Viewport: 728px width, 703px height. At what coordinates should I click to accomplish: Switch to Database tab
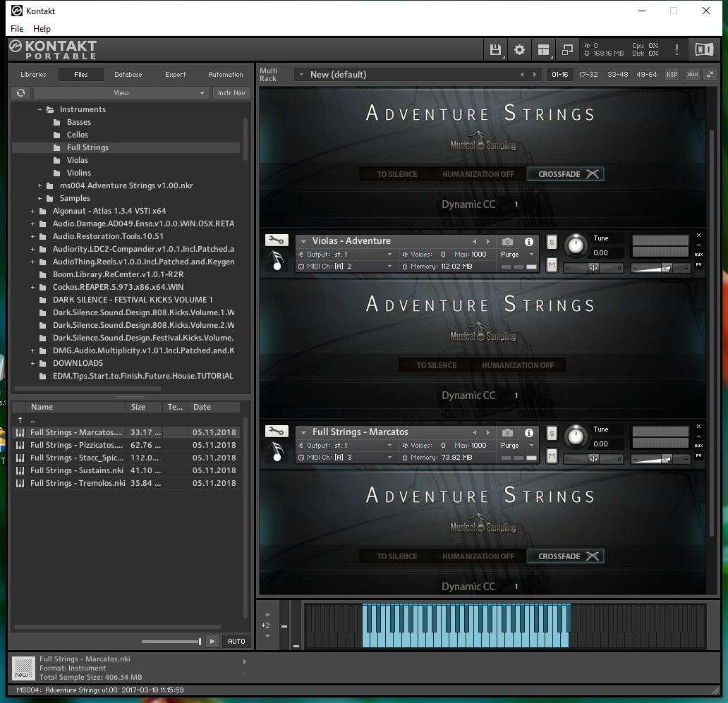click(x=128, y=74)
